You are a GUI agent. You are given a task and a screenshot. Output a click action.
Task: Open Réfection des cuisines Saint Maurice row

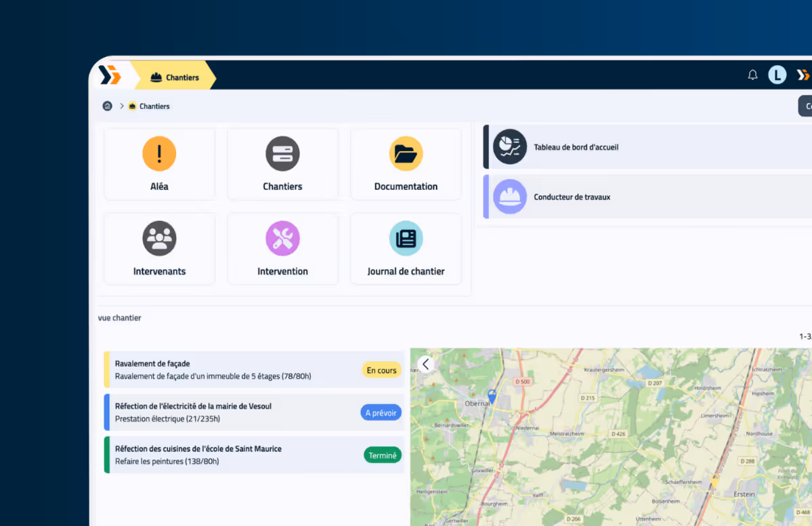coord(254,455)
